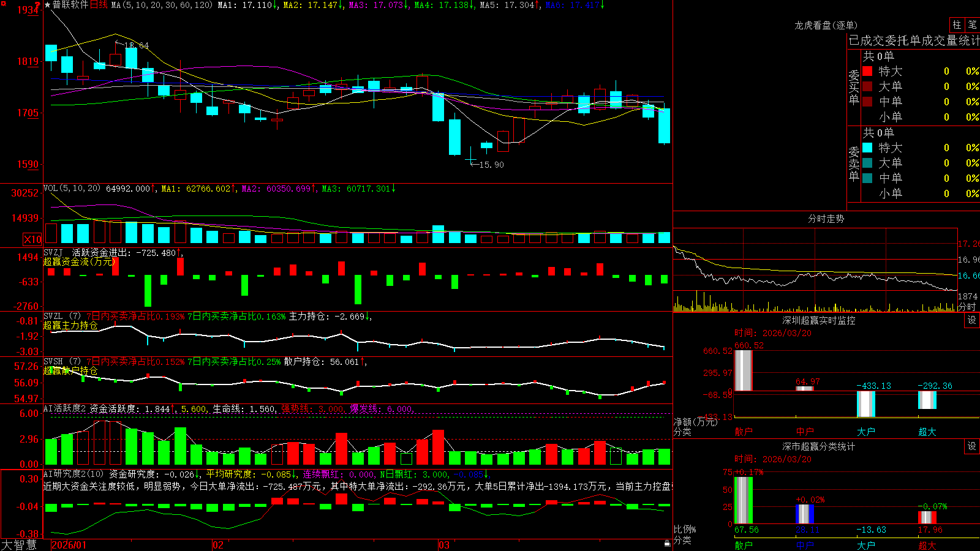Screen dimensions: 980x551
Task: Open 设 settings for 深市超赢分类统计
Action: pos(972,446)
